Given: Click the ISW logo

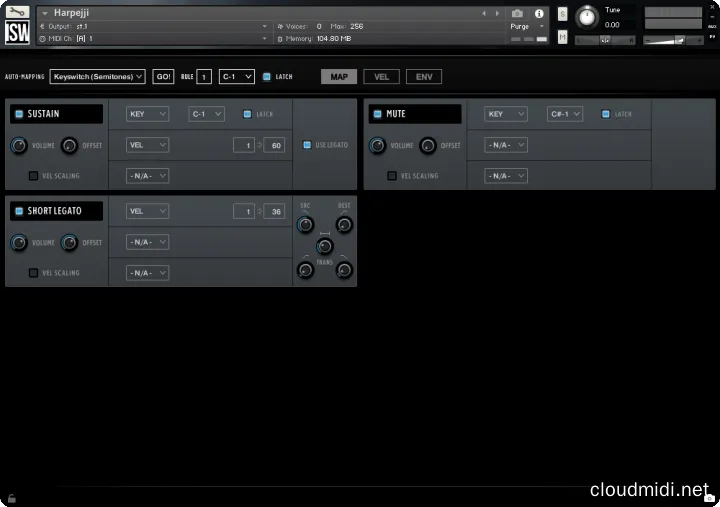Looking at the screenshot, I should click(17, 33).
